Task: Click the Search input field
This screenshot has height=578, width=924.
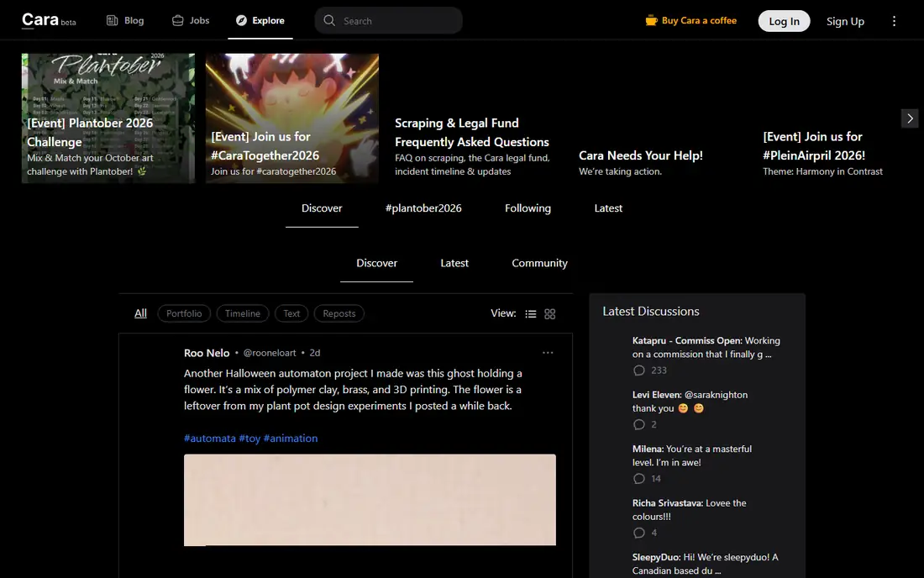Action: coord(388,21)
